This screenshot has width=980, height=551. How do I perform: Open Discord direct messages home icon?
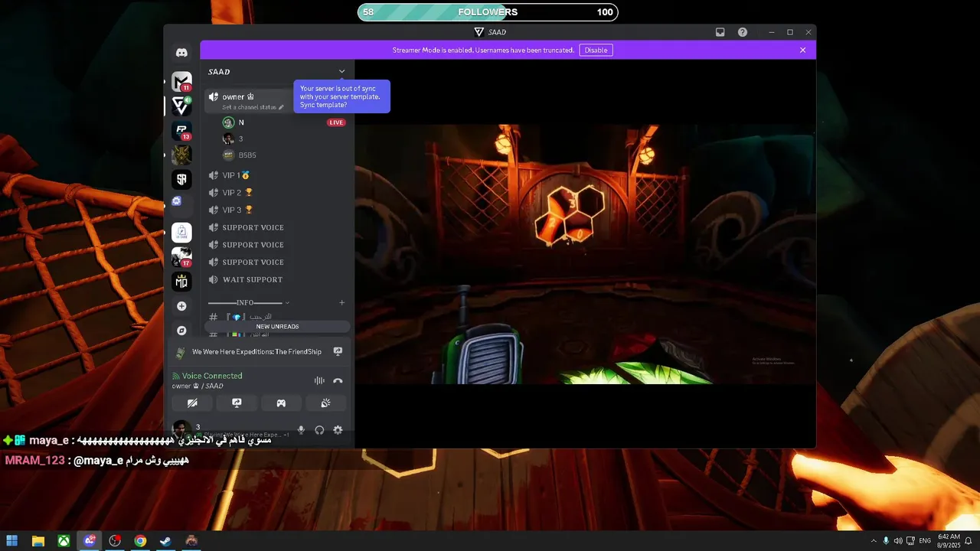coord(181,53)
